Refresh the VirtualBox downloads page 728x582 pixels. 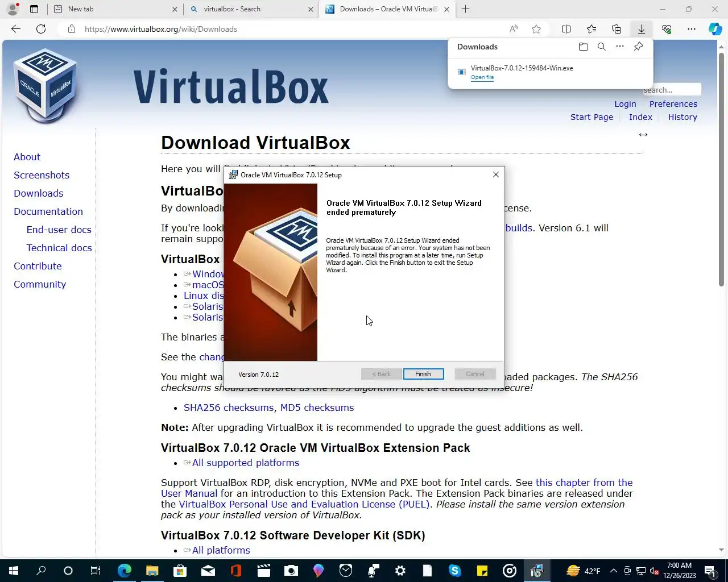click(41, 29)
